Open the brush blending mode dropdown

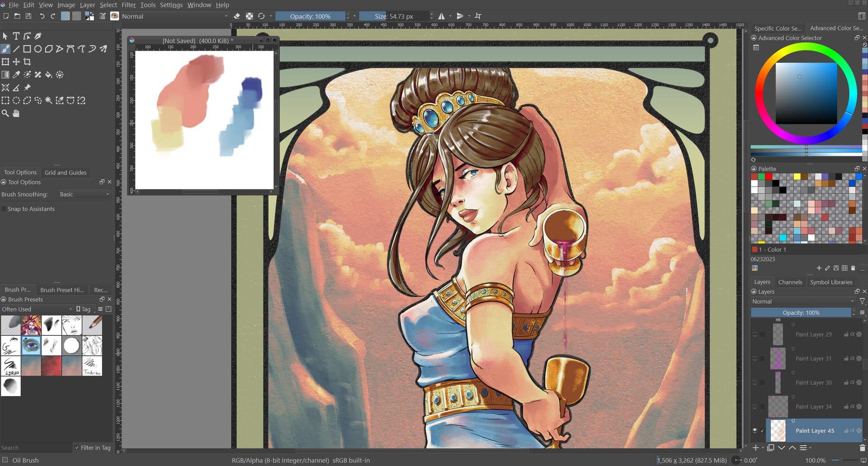point(175,16)
